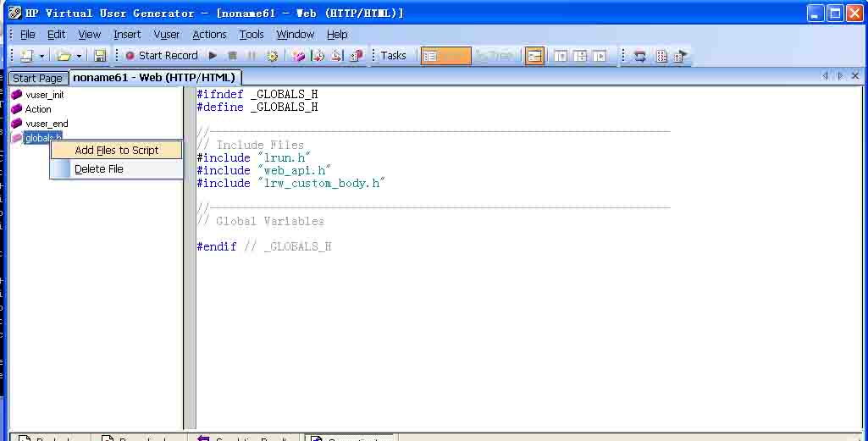Click the double-arrow swap toolbar icon
868x441 pixels.
[640, 56]
